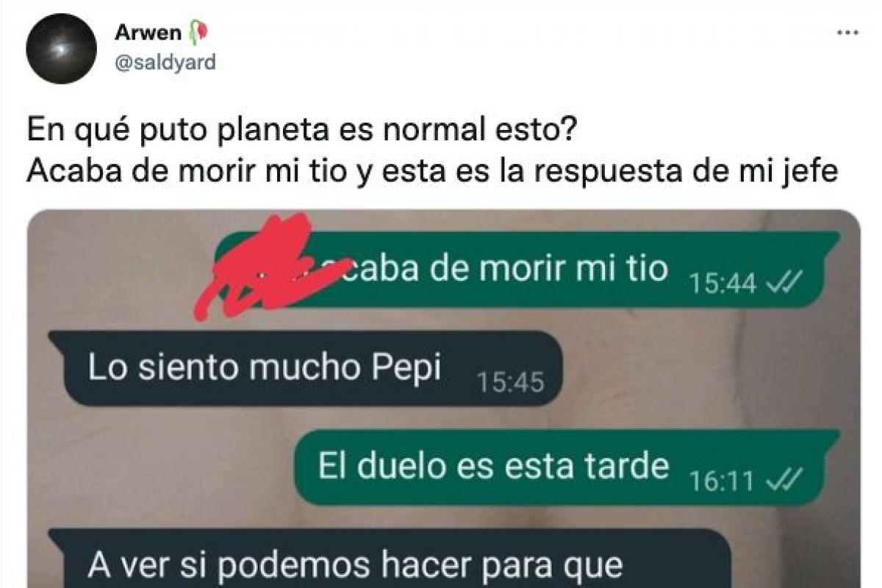Open the display name Arwen
The image size is (882, 588).
pyautogui.click(x=148, y=33)
